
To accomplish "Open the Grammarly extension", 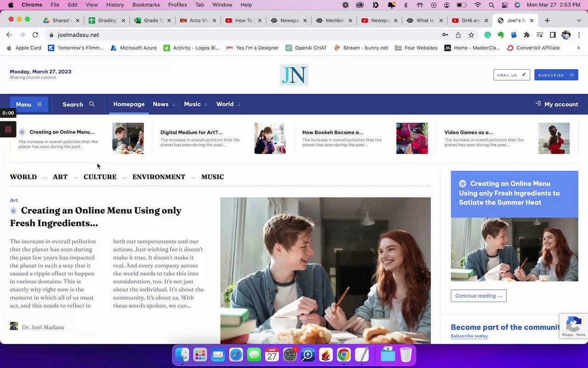I will 487,35.
